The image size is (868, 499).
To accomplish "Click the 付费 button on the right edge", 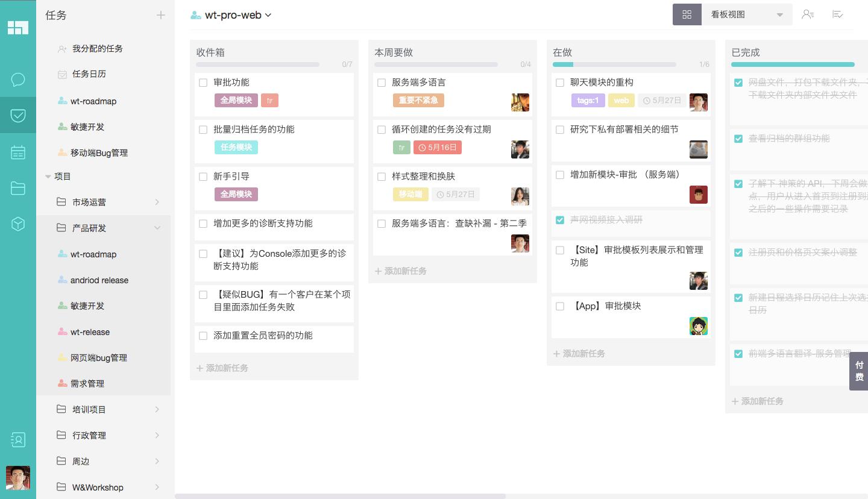I will 860,371.
